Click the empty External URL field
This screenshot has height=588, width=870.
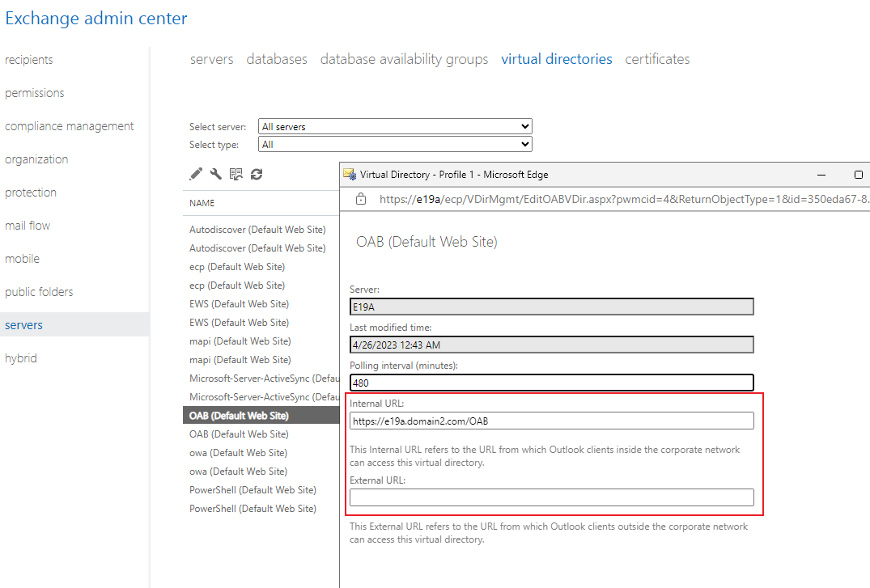pos(551,497)
